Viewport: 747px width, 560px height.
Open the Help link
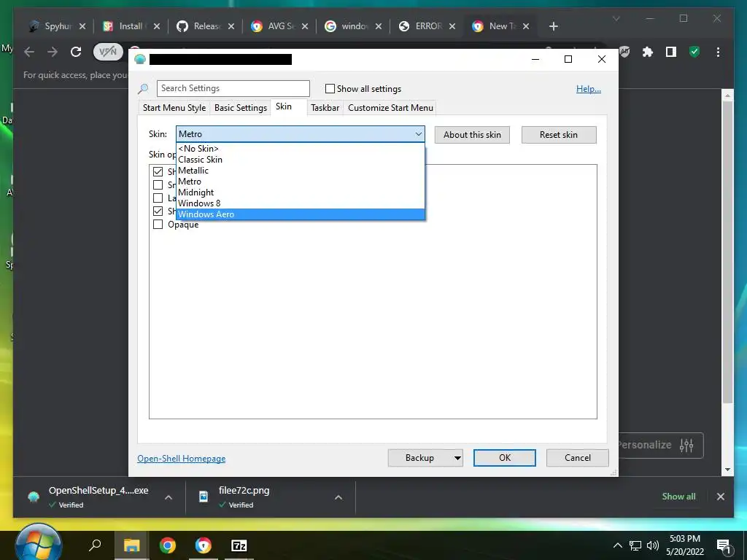(x=589, y=88)
